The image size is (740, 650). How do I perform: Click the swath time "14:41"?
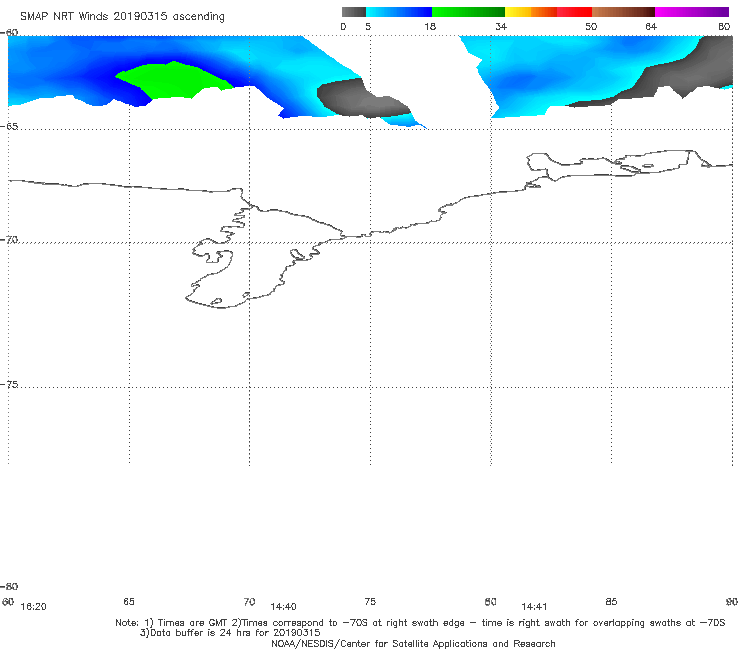pyautogui.click(x=534, y=607)
